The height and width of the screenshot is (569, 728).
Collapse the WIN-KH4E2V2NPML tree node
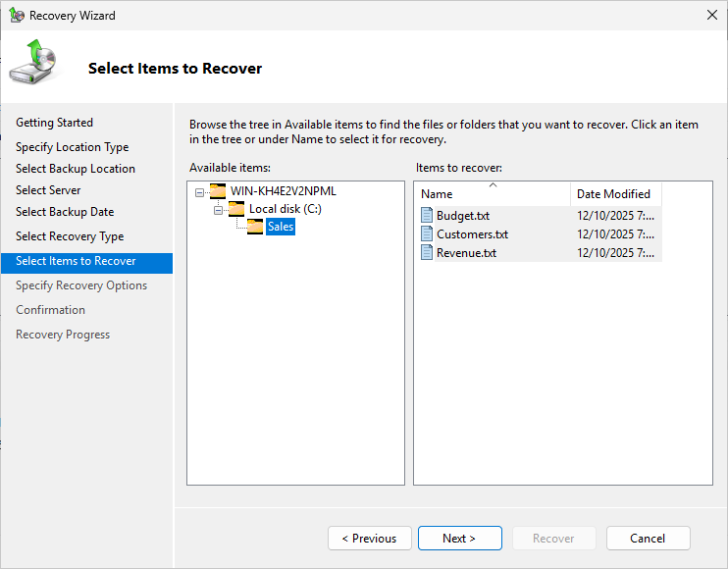coord(200,191)
